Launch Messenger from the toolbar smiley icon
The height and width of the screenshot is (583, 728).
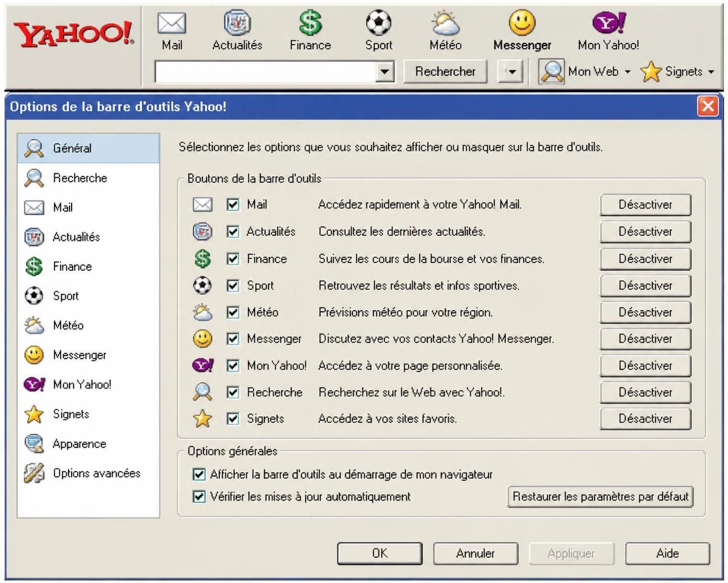[x=522, y=23]
